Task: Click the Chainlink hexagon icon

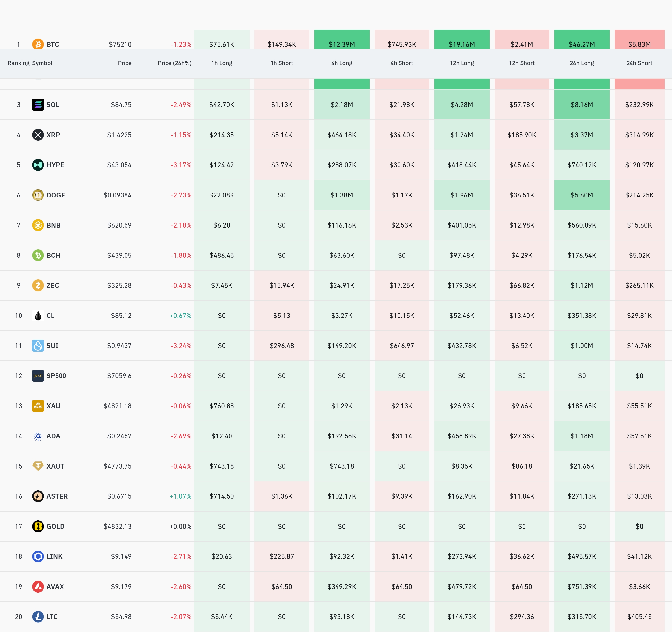Action: 38,556
